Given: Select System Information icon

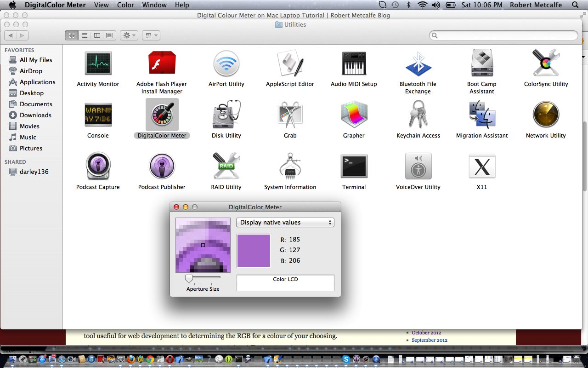Looking at the screenshot, I should [x=290, y=166].
